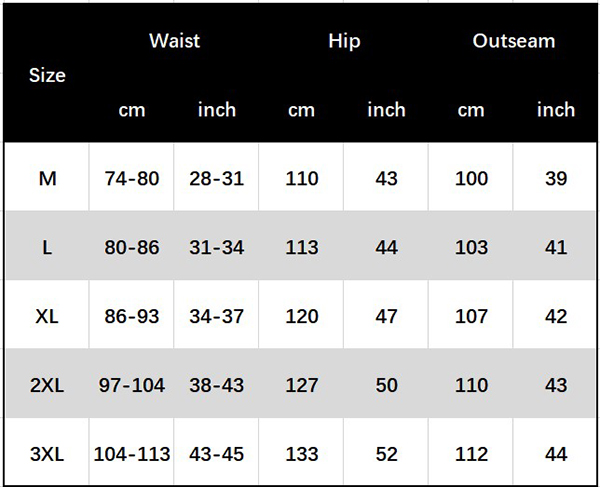Click the XL size row label
Viewport: 600px width, 487px height.
[47, 316]
